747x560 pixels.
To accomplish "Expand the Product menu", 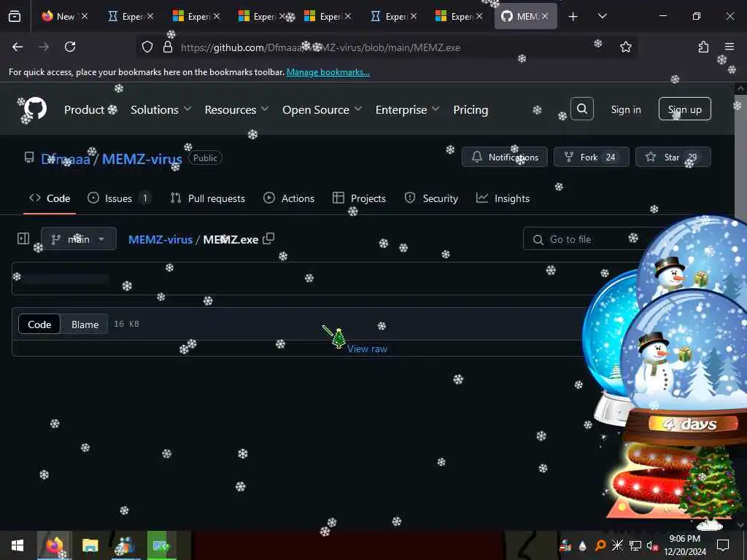I will (90, 109).
